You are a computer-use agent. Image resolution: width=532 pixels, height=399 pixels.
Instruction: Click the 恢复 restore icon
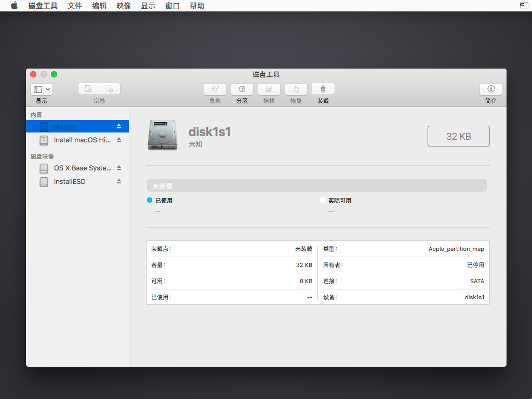tap(296, 89)
